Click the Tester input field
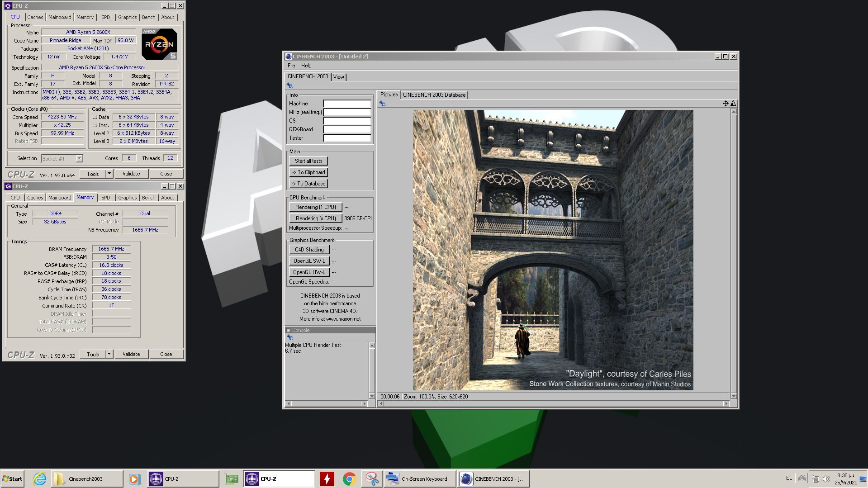This screenshot has width=868, height=488. (x=347, y=138)
